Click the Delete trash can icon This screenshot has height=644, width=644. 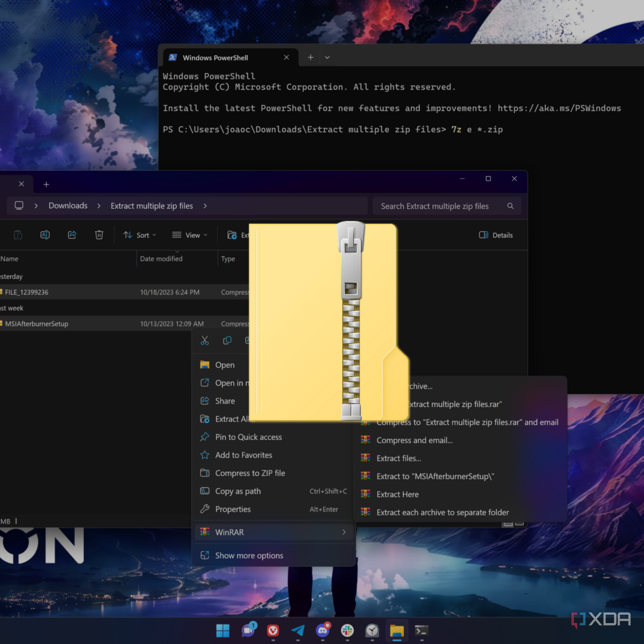click(99, 235)
